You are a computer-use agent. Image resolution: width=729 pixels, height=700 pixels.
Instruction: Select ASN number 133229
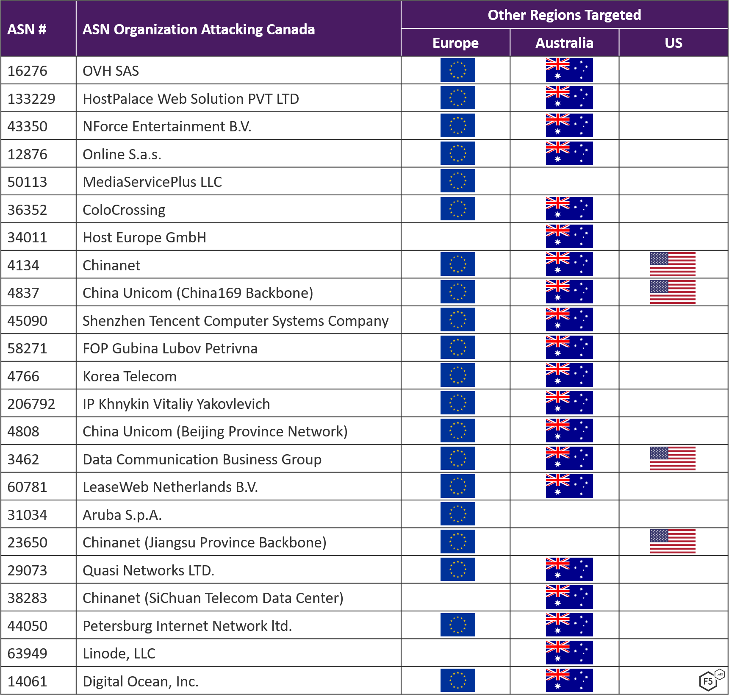(31, 99)
